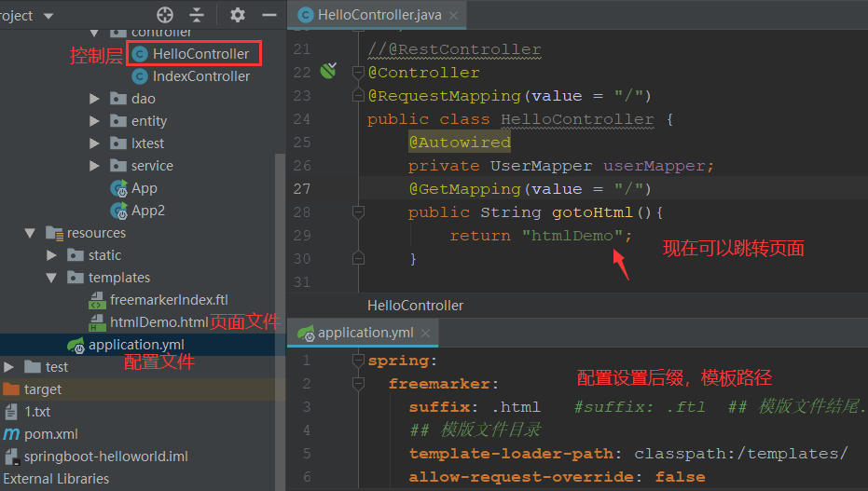Close the HelloController.java tab

pyautogui.click(x=453, y=16)
